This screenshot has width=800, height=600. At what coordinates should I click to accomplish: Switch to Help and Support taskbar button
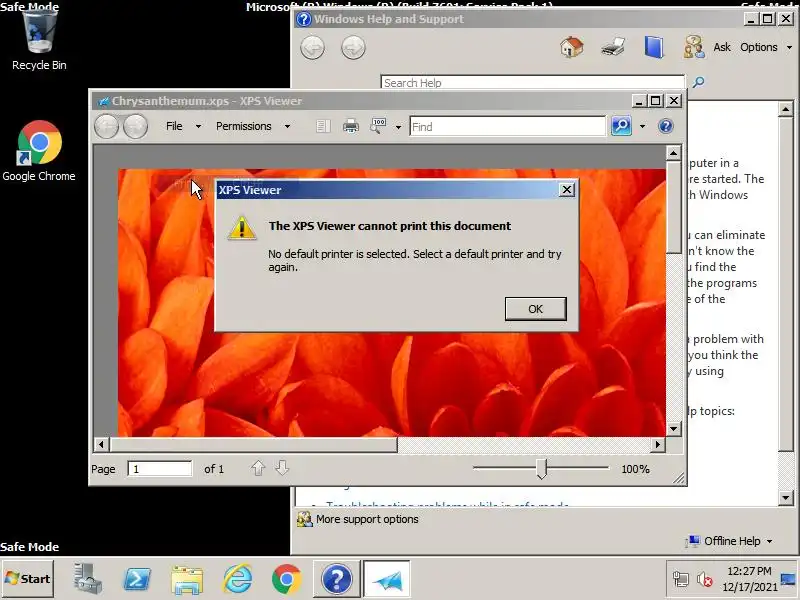[x=336, y=579]
